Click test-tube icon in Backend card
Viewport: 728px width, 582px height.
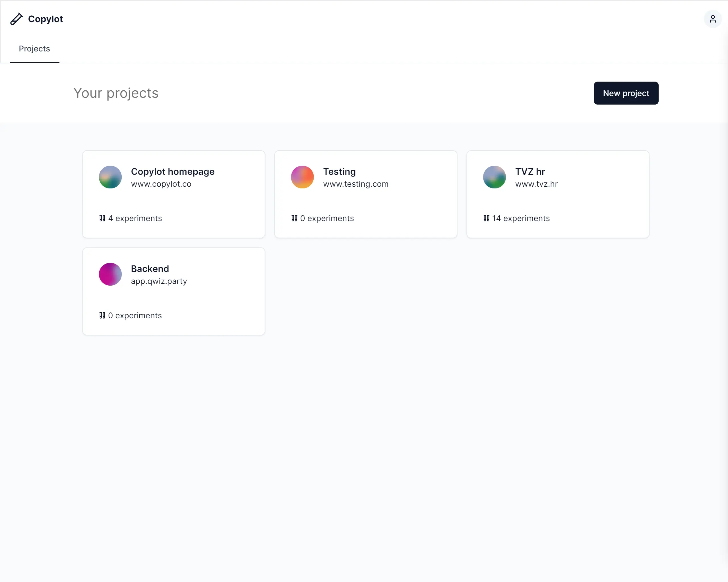(x=102, y=315)
